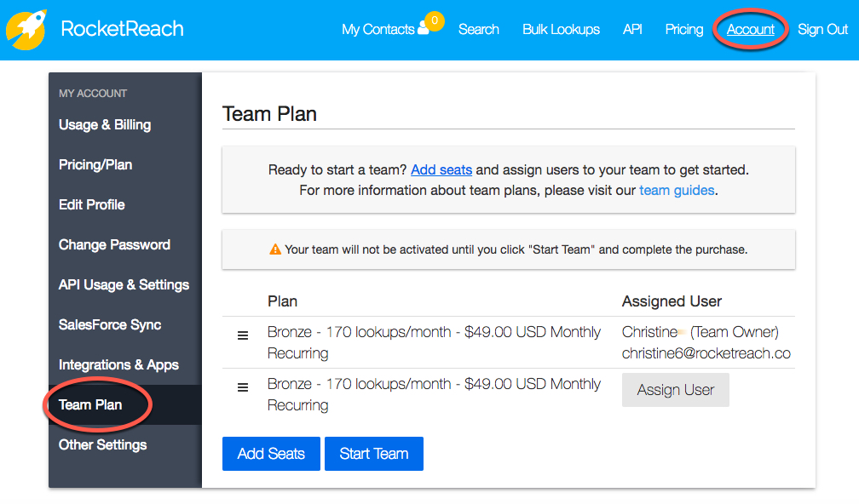The width and height of the screenshot is (859, 504).
Task: Click the orange warning triangle icon
Action: [275, 249]
